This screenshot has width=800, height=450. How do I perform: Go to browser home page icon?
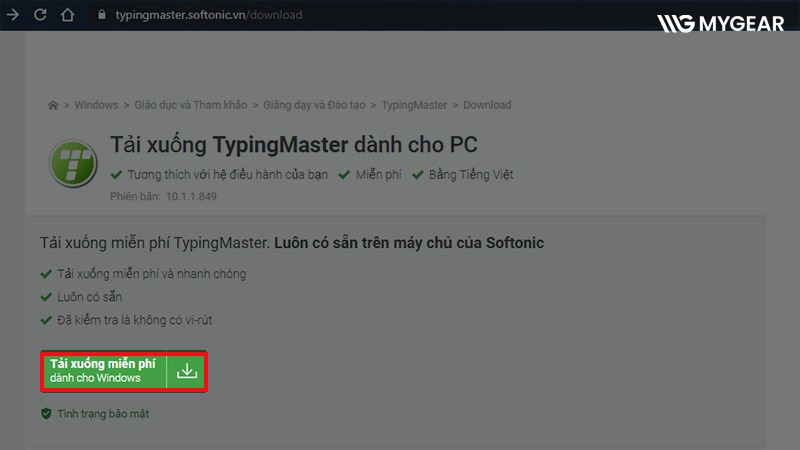tap(67, 15)
